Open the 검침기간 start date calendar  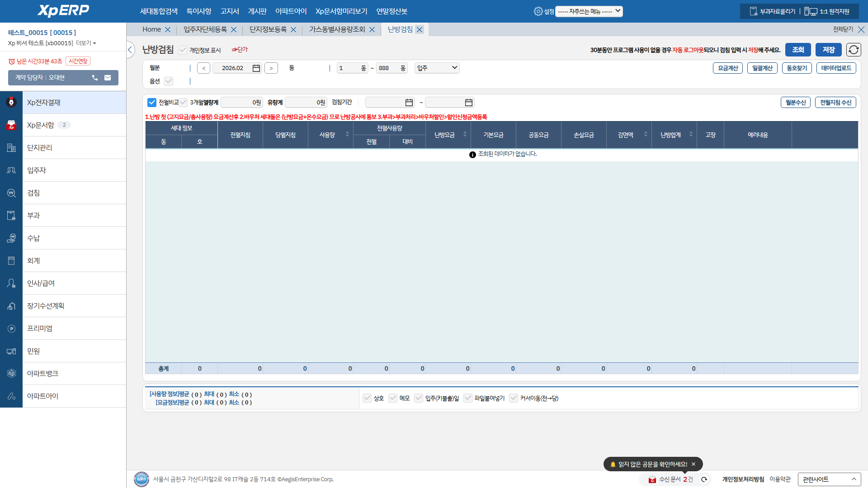coord(409,103)
